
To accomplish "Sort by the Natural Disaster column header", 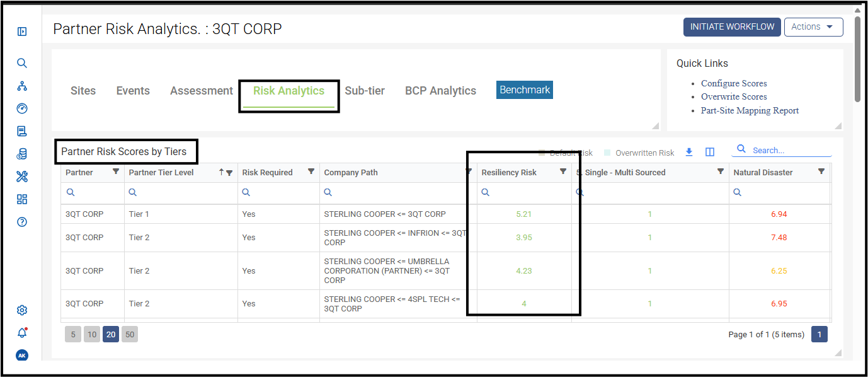I will point(763,172).
